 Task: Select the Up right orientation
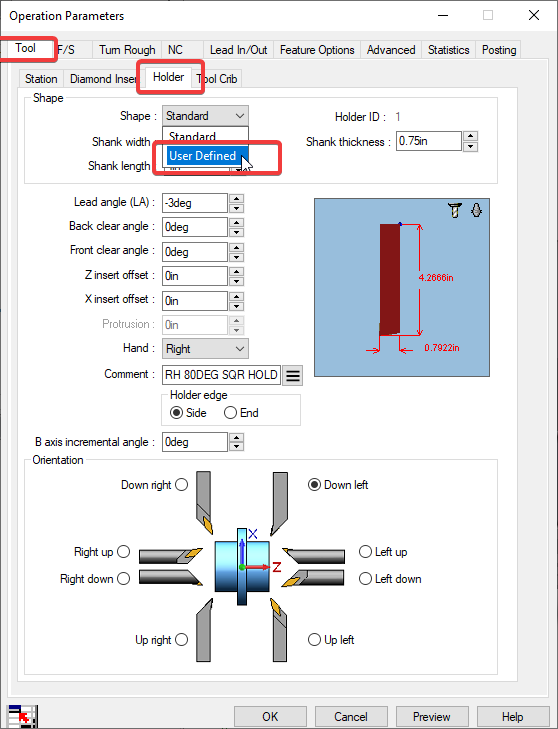click(181, 640)
